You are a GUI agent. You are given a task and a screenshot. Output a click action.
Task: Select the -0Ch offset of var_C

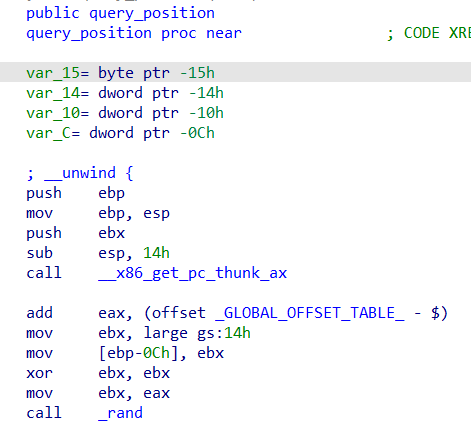197,133
